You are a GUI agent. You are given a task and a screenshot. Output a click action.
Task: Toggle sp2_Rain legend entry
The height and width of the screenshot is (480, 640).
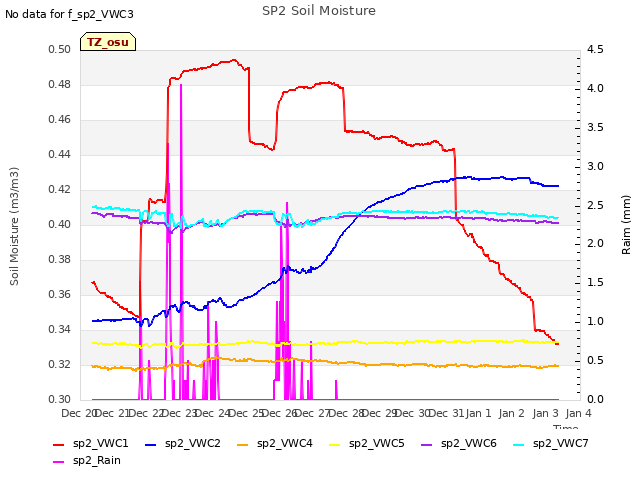[87, 461]
